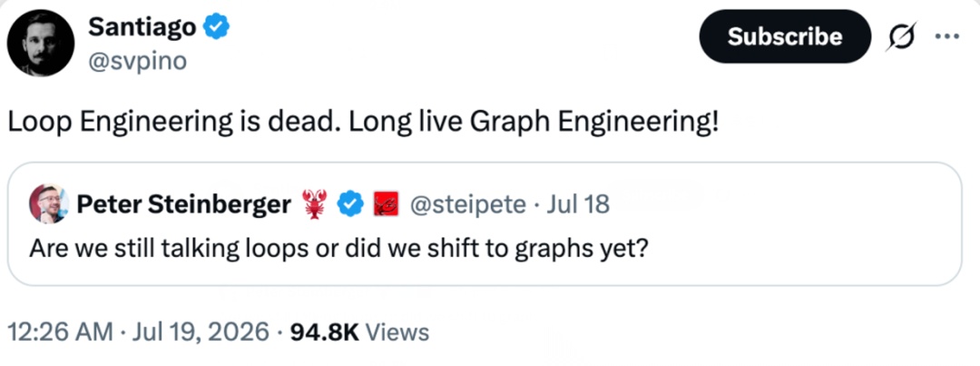Viewport: 980px width, 366px height.
Task: Click the Subscribe button
Action: click(x=784, y=36)
